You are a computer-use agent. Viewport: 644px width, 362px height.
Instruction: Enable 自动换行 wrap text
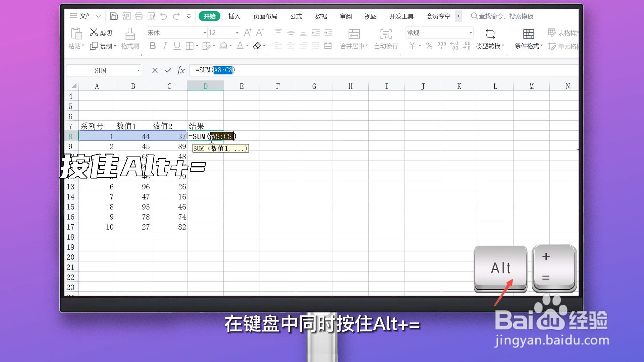tap(386, 39)
